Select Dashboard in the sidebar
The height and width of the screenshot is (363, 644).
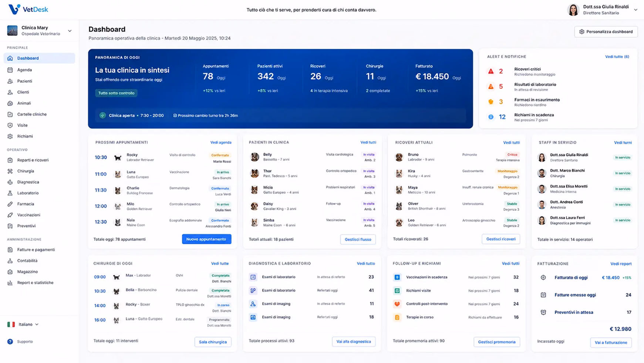(39, 58)
